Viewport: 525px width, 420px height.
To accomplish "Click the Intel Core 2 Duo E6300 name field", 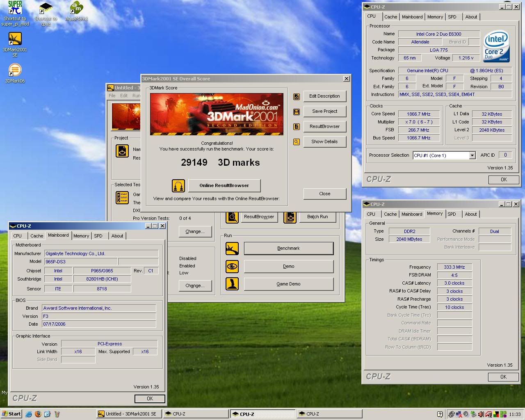I will [439, 34].
